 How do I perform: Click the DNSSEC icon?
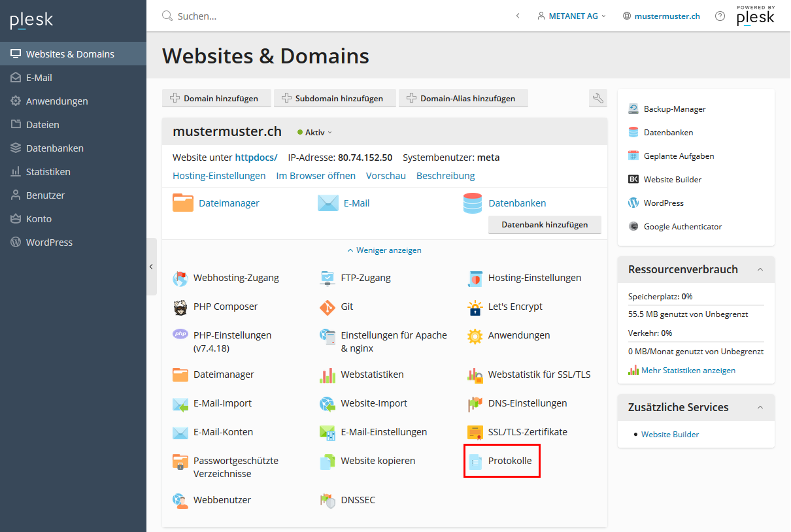point(328,500)
